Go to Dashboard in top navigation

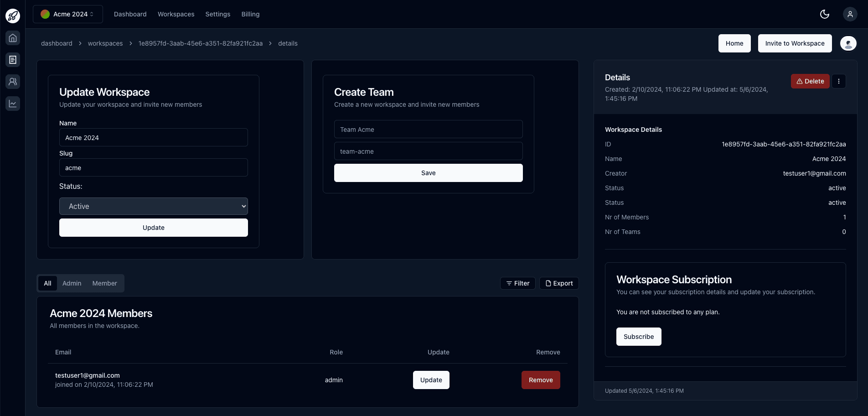(x=130, y=14)
